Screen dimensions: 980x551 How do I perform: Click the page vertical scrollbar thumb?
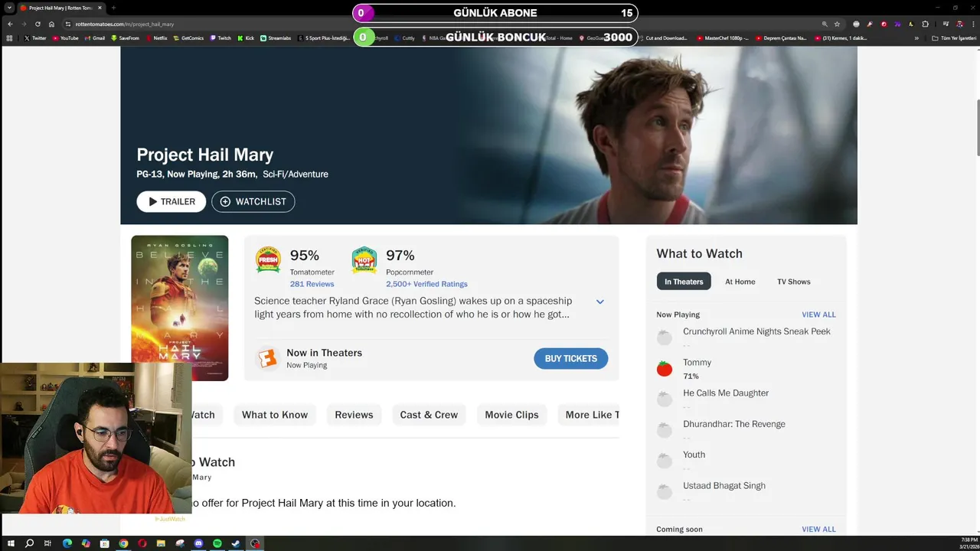[977, 126]
